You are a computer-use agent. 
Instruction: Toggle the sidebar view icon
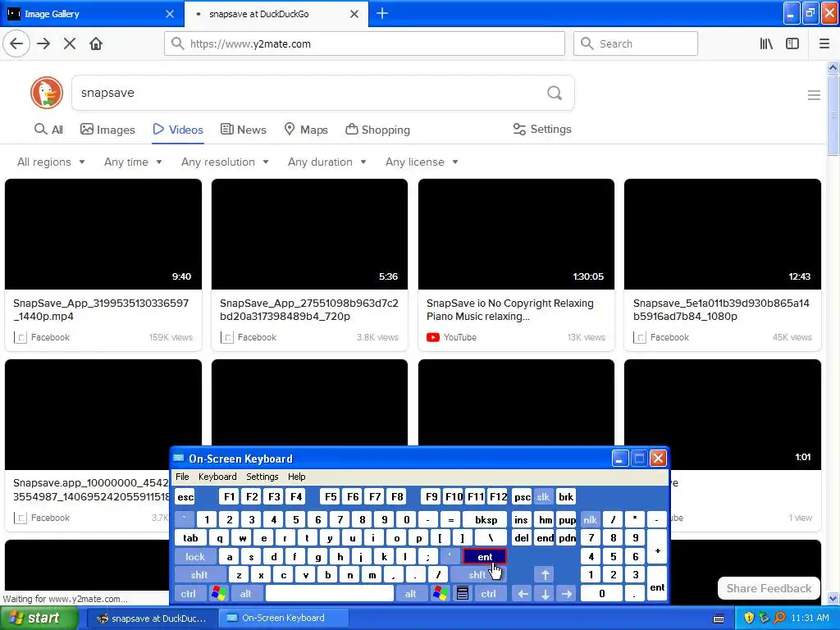tap(792, 43)
